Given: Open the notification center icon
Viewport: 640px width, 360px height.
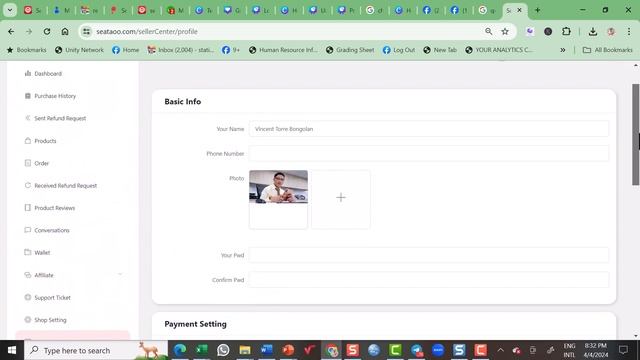Looking at the screenshot, I should click(x=623, y=350).
